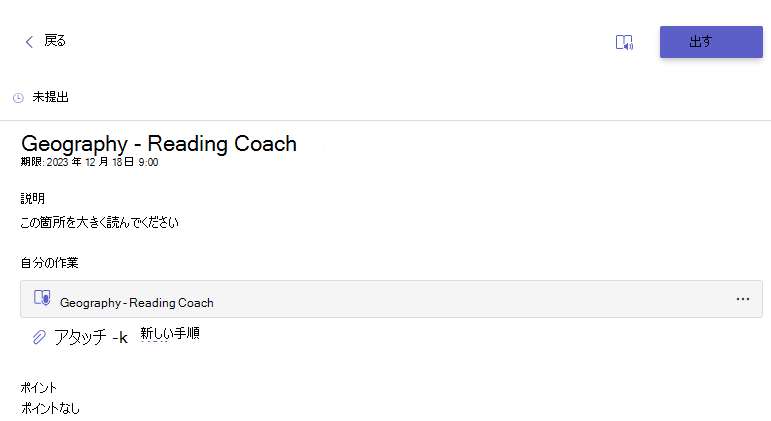
Task: Click the Geography - Reading Coach title
Action: pos(159,144)
